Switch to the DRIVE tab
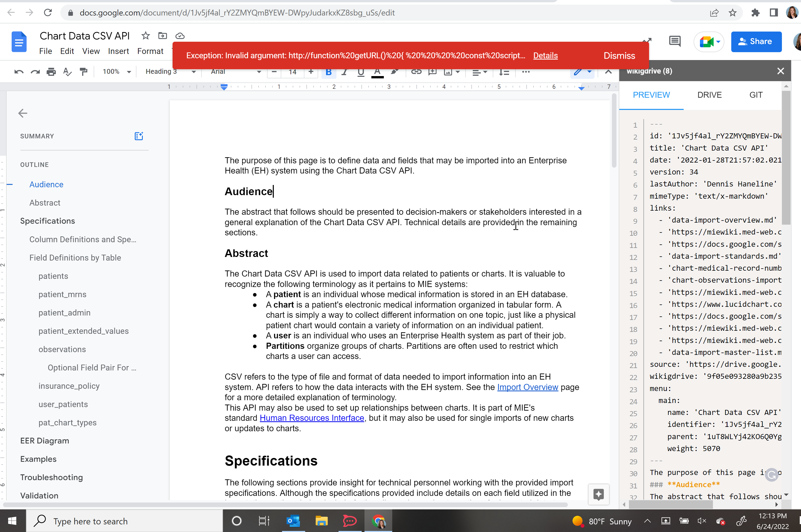 tap(710, 95)
